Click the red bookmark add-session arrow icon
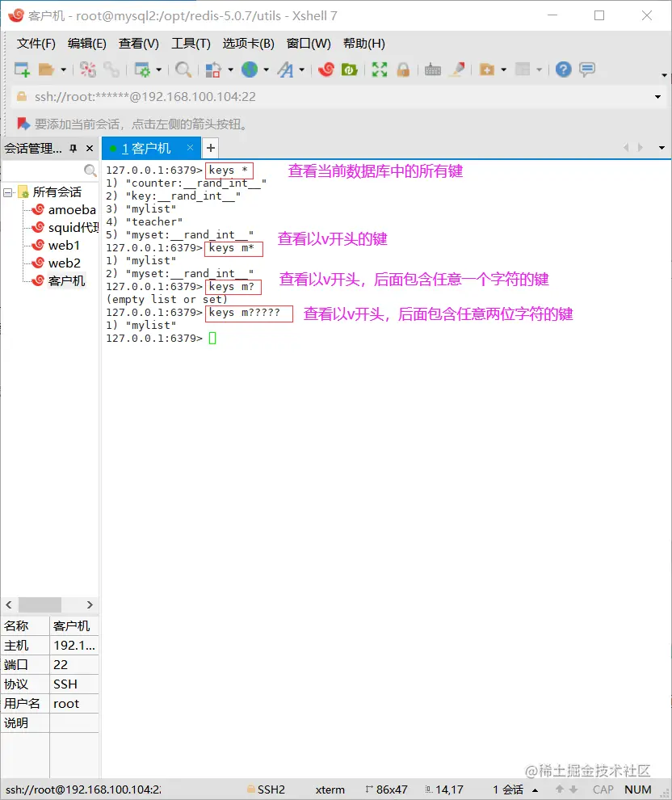 click(x=23, y=124)
